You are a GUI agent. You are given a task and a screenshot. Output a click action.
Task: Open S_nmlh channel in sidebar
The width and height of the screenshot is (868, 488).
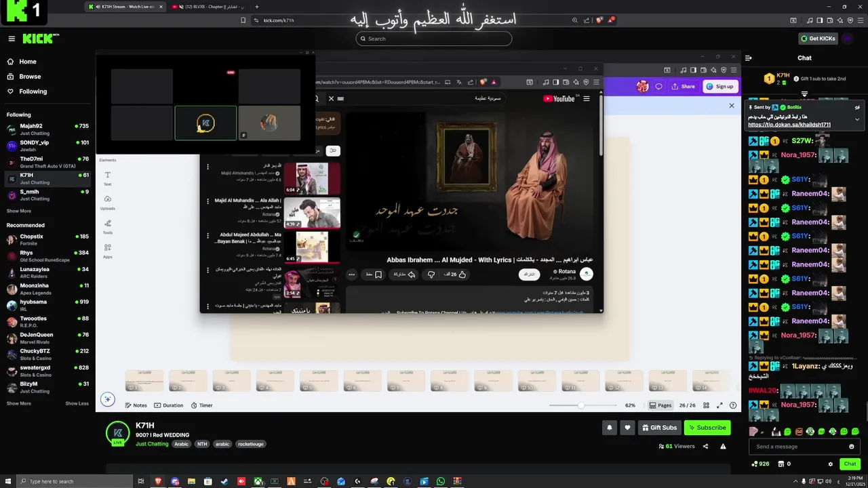[x=47, y=195]
